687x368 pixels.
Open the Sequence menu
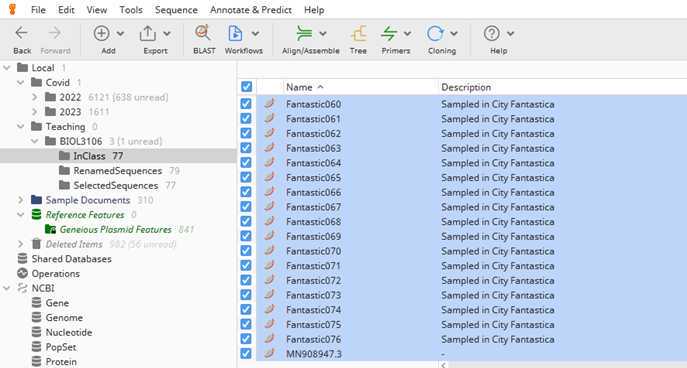point(176,10)
